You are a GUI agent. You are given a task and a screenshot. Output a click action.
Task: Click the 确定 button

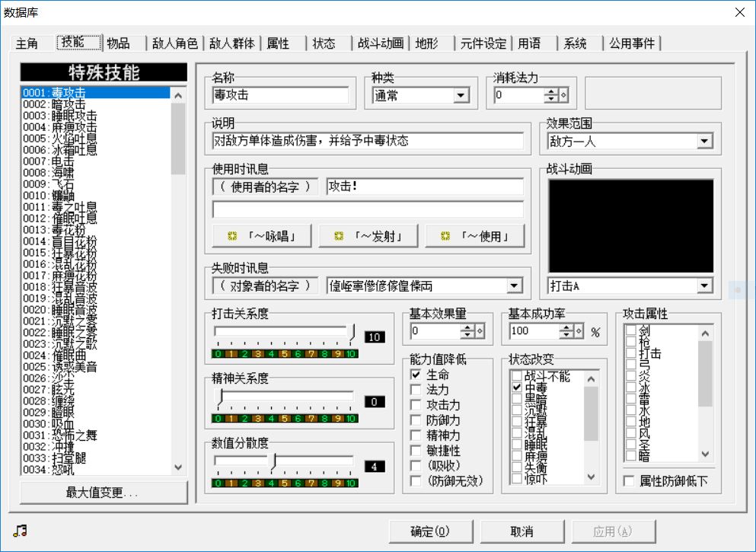430,531
